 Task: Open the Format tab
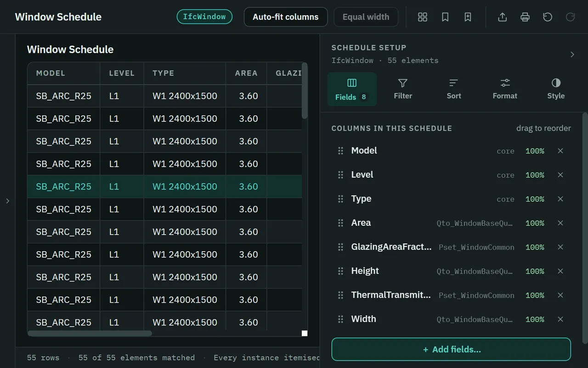coord(505,89)
